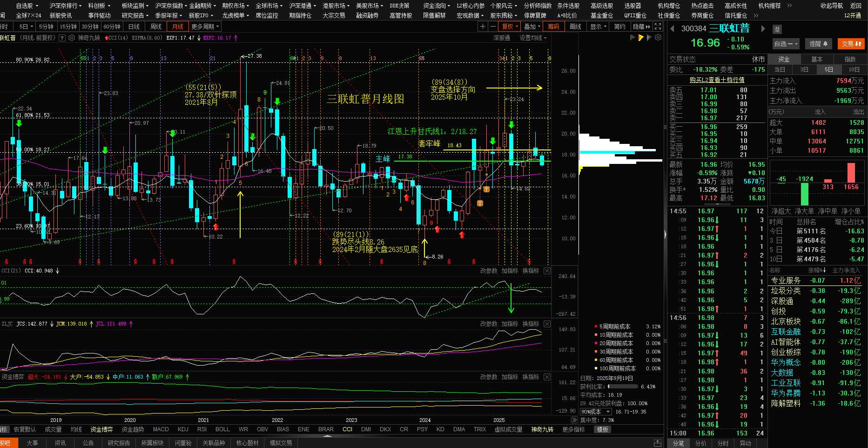Select the MACD indicator tab
Viewport: 868px width, 448px height.
tap(161, 429)
